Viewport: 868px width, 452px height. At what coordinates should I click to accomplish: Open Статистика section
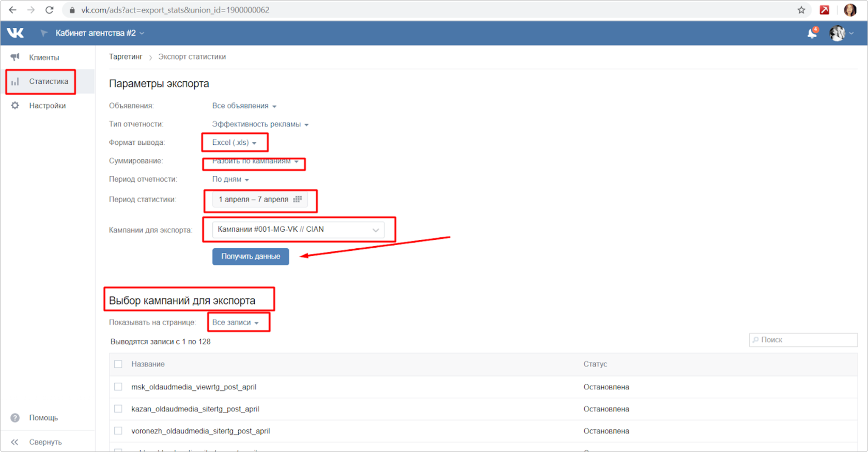click(x=48, y=81)
